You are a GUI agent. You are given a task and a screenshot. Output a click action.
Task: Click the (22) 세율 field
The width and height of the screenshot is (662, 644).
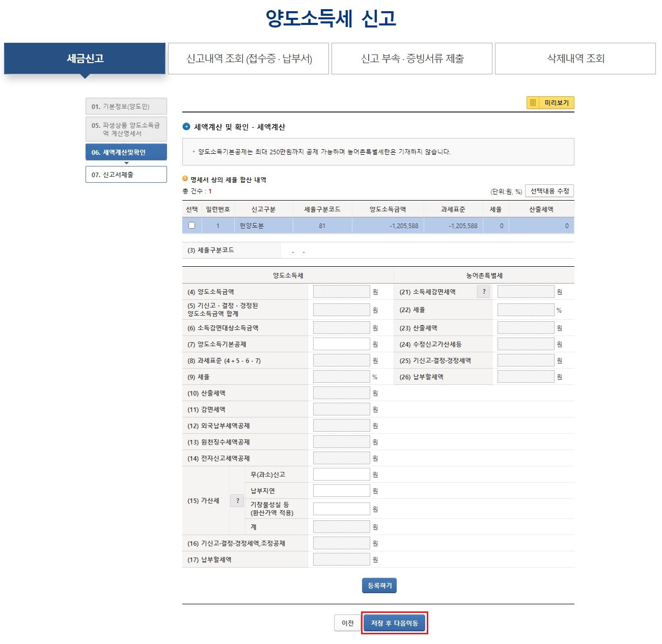(x=526, y=310)
